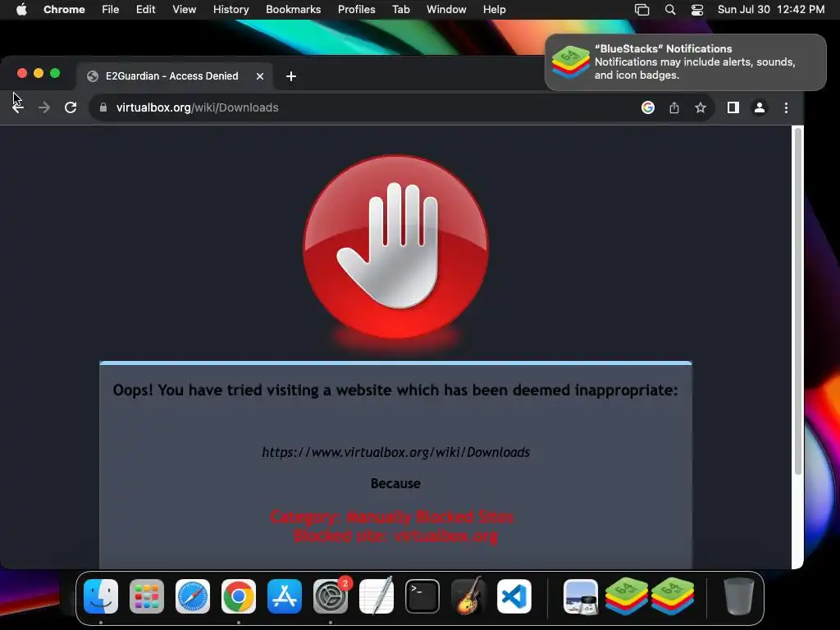This screenshot has width=840, height=630.
Task: Open the Chrome side panel
Action: pos(733,107)
